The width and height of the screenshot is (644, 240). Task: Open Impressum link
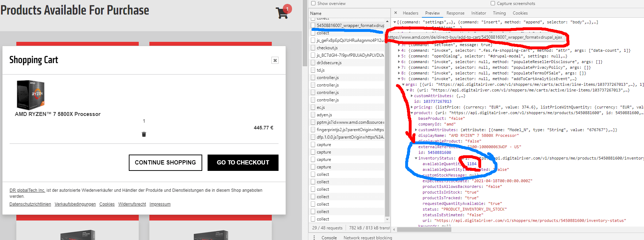point(160,204)
